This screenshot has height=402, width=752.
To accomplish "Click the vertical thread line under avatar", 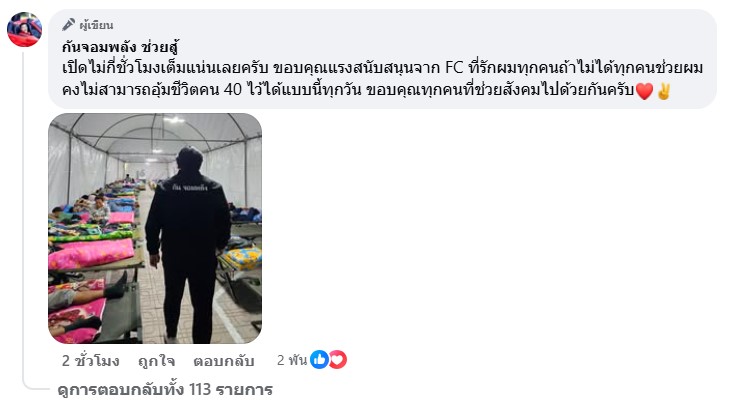I will click(x=23, y=213).
